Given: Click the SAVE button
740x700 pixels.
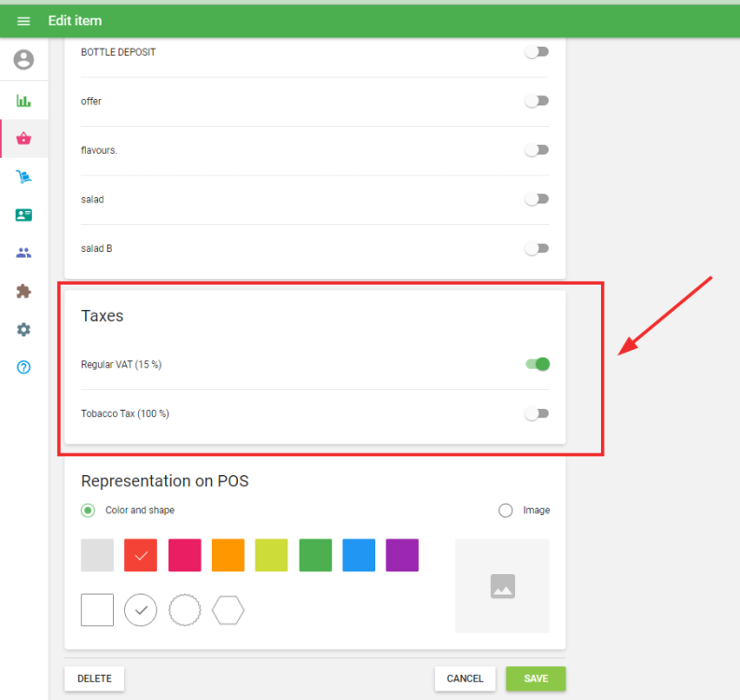Looking at the screenshot, I should pos(536,679).
